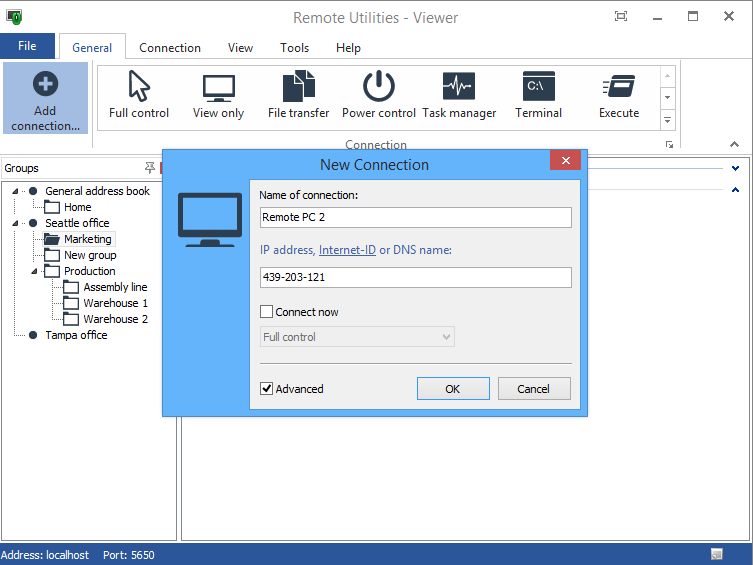Switch to the Connection ribbon tab
The width and height of the screenshot is (753, 565).
[x=170, y=48]
